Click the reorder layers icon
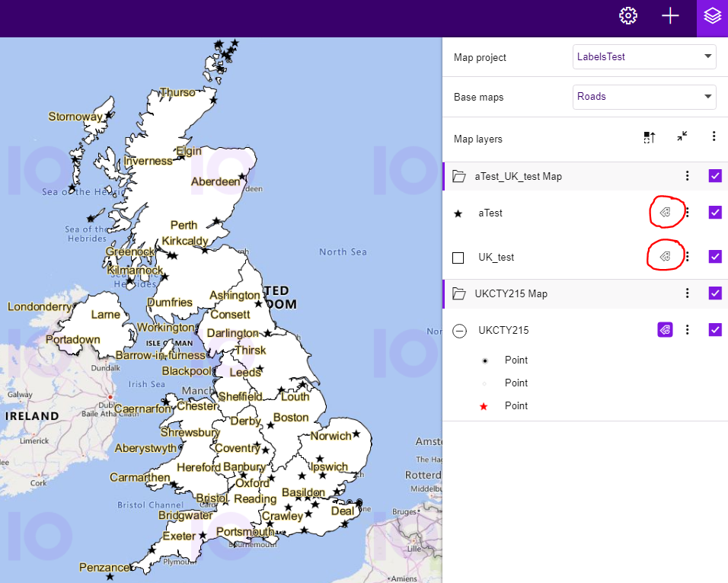The height and width of the screenshot is (583, 728). [x=649, y=137]
